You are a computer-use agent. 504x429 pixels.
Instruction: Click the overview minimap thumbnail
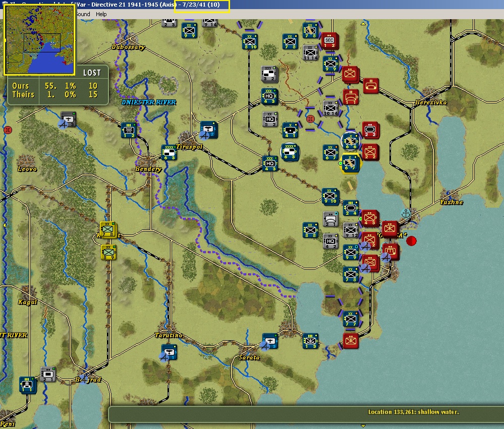coord(39,40)
